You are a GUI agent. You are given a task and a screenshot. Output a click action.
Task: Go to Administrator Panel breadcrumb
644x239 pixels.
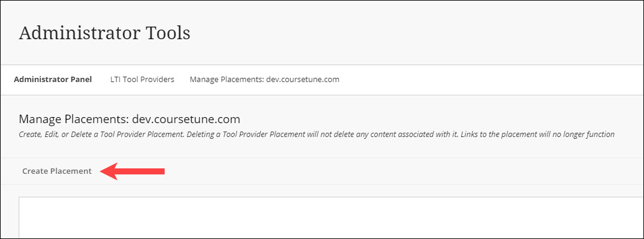[52, 80]
